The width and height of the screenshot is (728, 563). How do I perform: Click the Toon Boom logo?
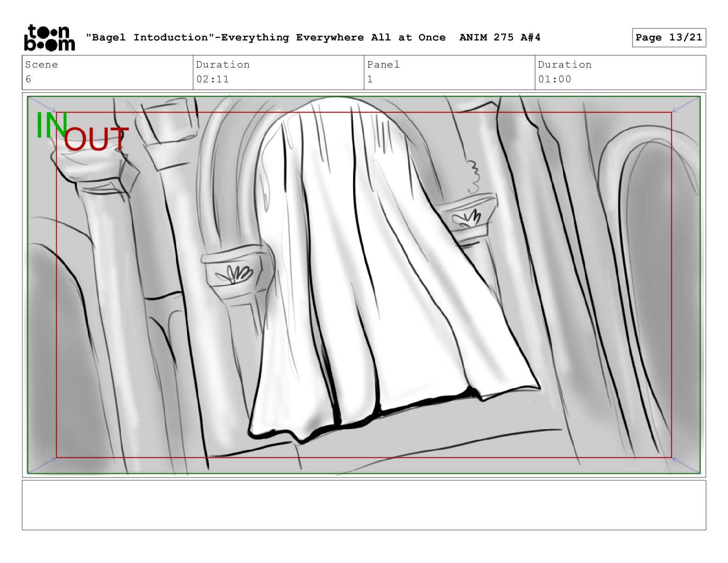[x=49, y=38]
